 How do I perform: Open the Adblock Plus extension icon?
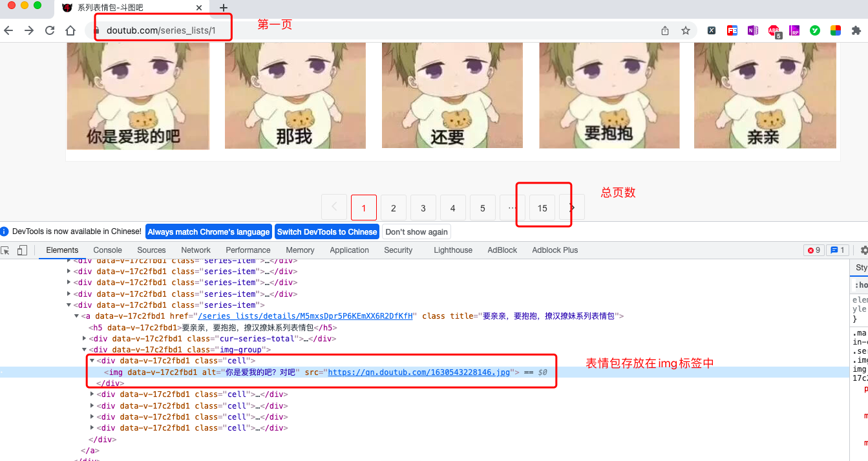click(x=774, y=31)
